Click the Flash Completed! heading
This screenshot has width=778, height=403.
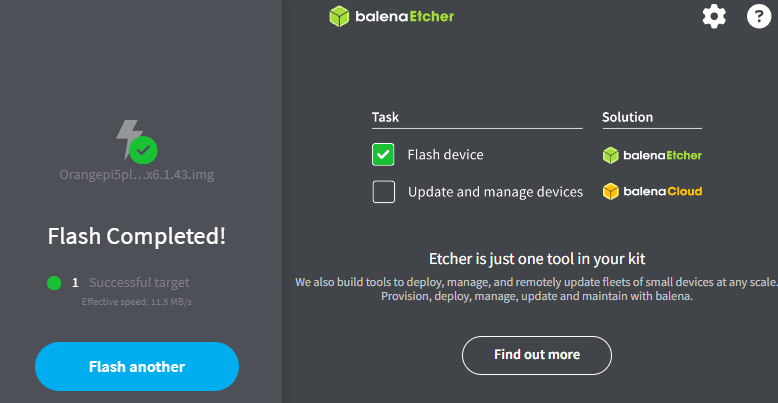pos(137,237)
